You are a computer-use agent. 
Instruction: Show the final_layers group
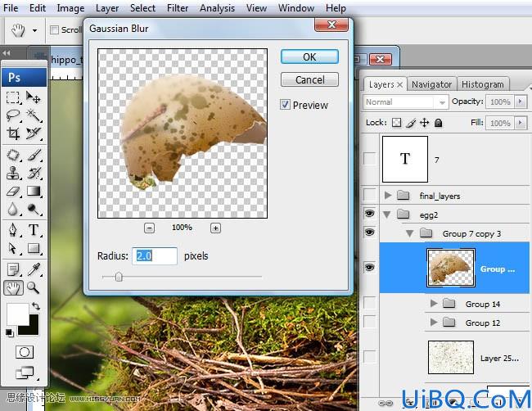pyautogui.click(x=369, y=195)
